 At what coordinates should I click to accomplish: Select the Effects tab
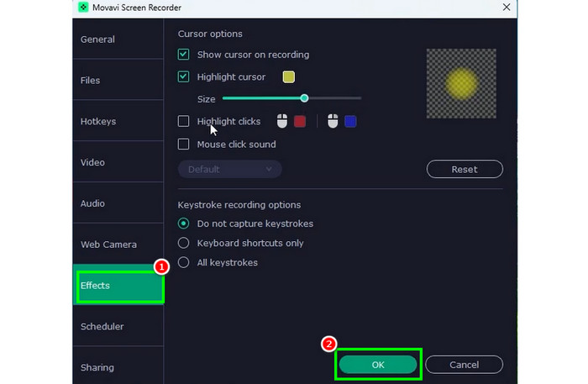[118, 286]
